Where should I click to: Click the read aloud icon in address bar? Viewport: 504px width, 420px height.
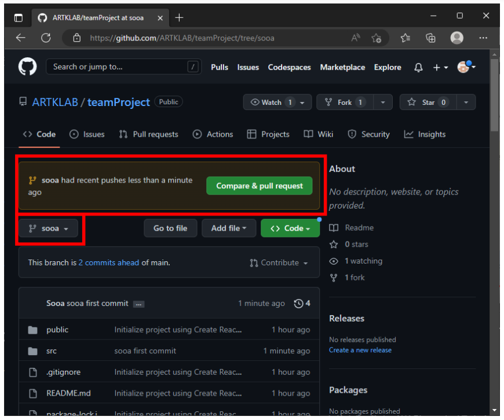(356, 38)
